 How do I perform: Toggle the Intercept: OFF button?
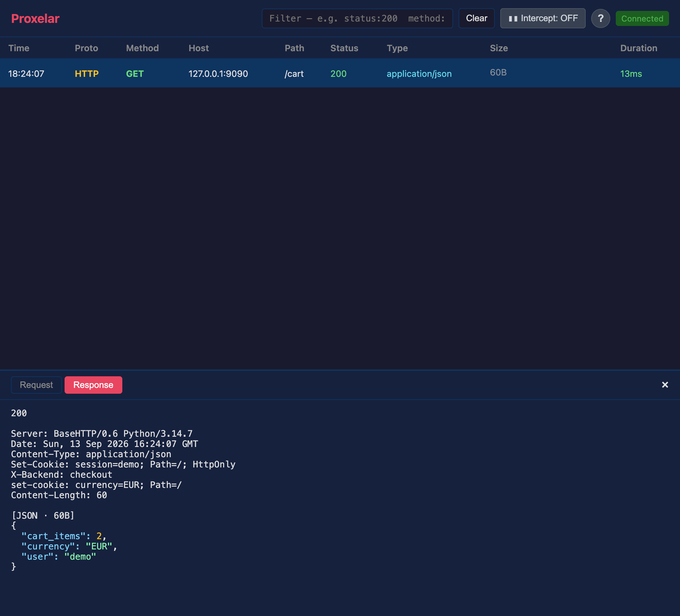tap(543, 18)
